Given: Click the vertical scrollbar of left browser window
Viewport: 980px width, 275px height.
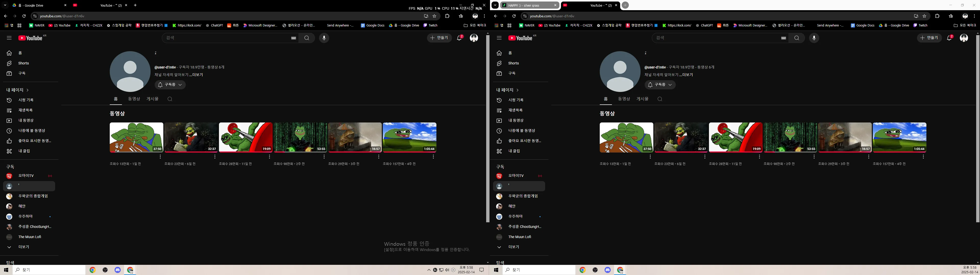Looking at the screenshot, I should click(x=487, y=129).
